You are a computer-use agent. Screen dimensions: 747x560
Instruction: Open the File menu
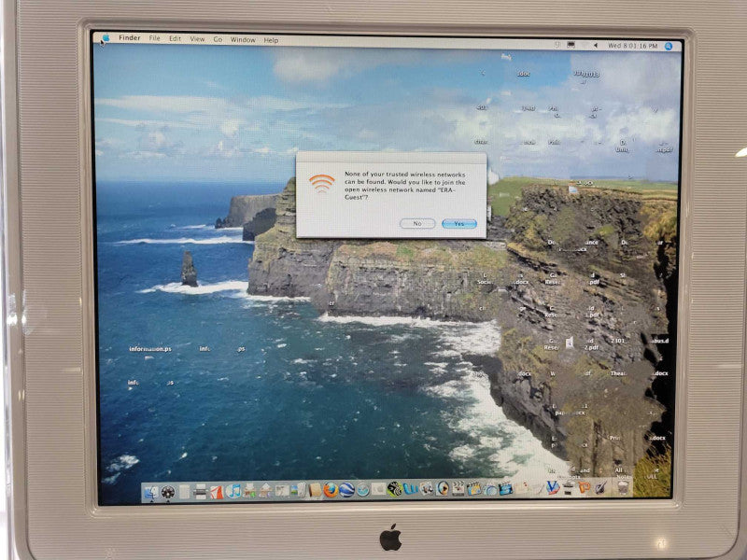(x=154, y=38)
